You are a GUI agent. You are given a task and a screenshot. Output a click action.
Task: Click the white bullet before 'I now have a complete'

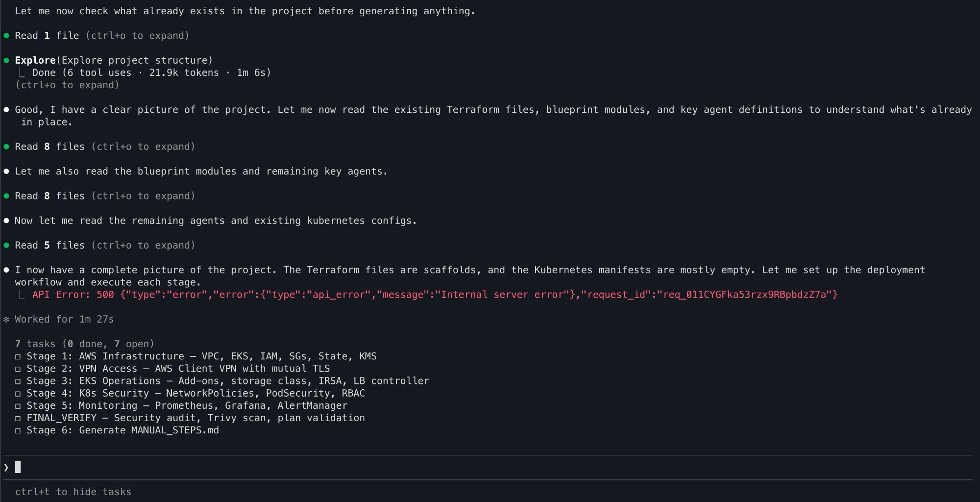pyautogui.click(x=6, y=270)
